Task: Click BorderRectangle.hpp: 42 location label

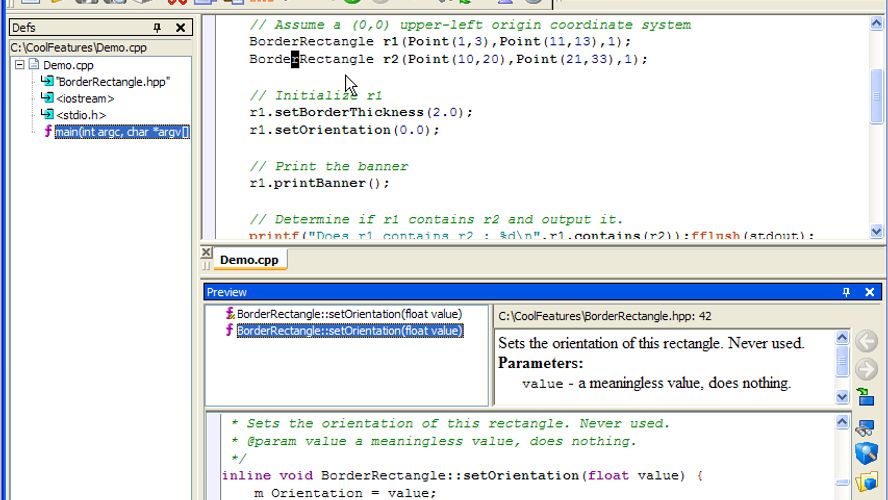Action: 605,316
